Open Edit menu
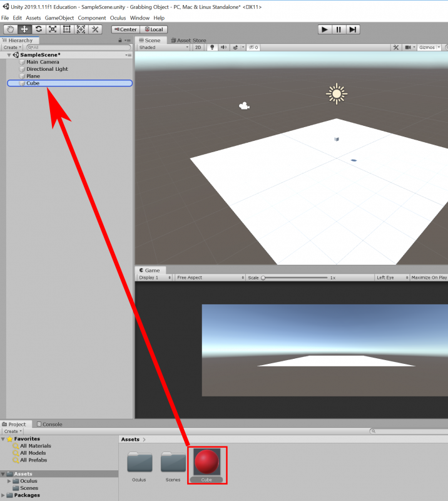 click(x=18, y=18)
